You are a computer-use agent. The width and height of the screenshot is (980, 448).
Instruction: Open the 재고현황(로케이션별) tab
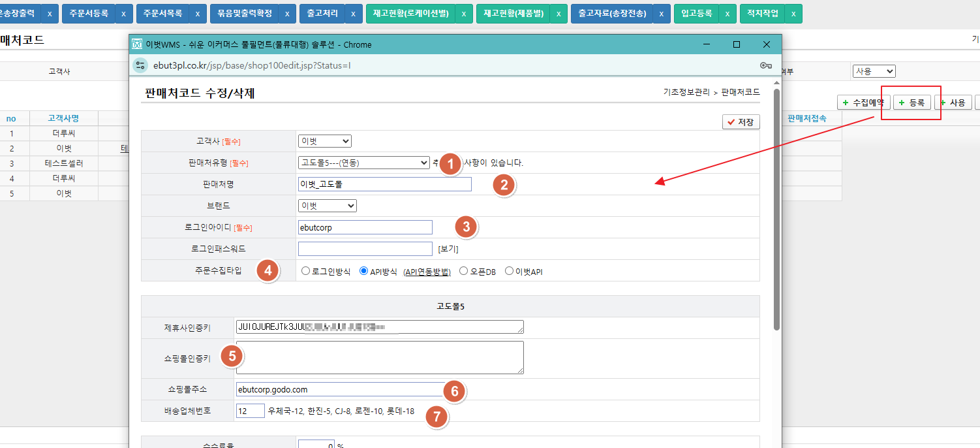click(x=410, y=14)
